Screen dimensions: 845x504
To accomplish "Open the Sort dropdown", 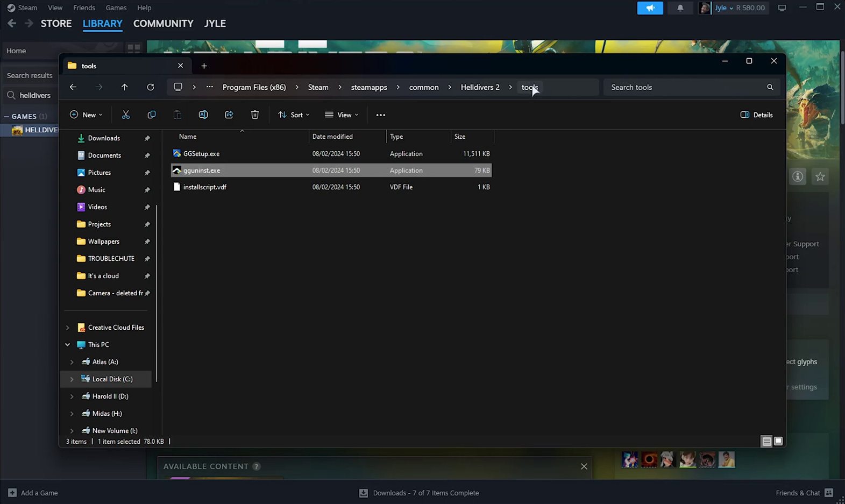I will 294,115.
